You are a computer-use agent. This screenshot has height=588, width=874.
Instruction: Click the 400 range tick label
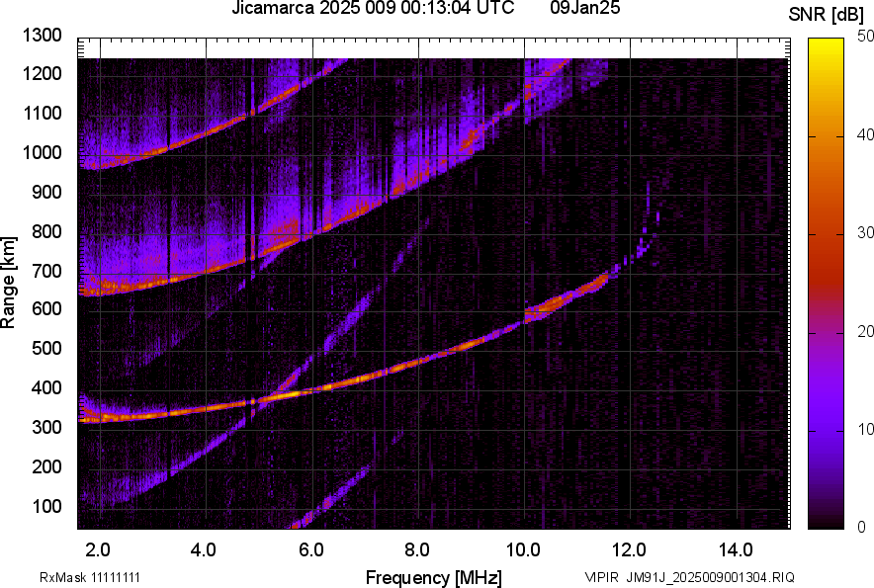tap(46, 387)
